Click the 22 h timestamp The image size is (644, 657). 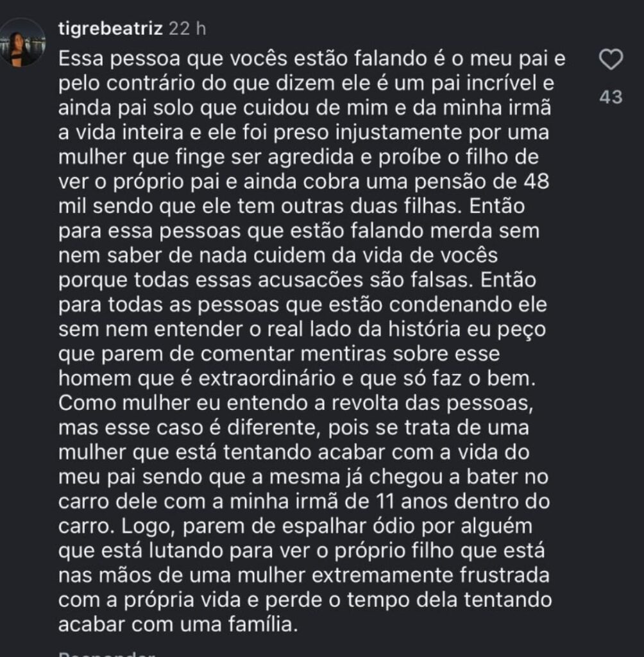tap(187, 29)
